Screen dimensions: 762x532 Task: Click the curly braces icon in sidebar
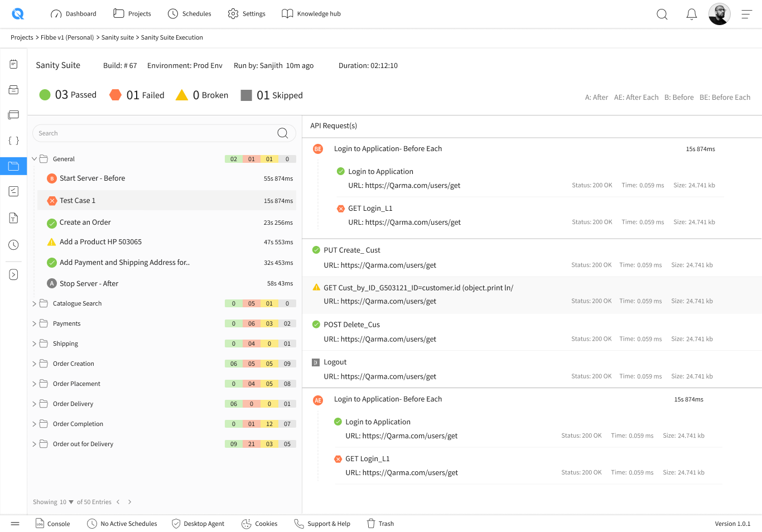[x=13, y=141]
